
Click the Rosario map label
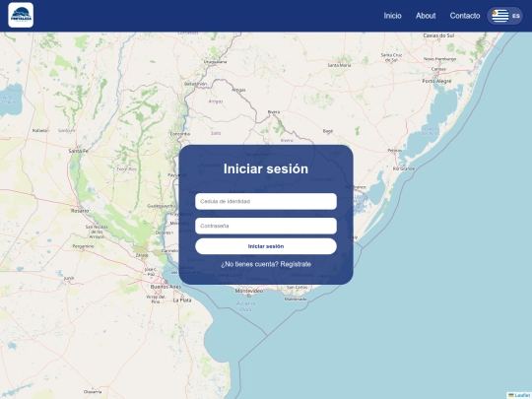[x=80, y=211]
